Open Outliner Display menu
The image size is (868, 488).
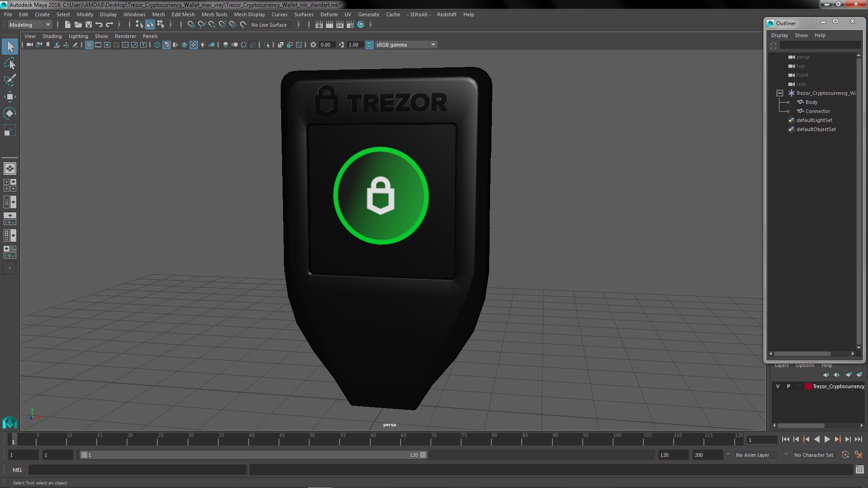[x=779, y=35]
